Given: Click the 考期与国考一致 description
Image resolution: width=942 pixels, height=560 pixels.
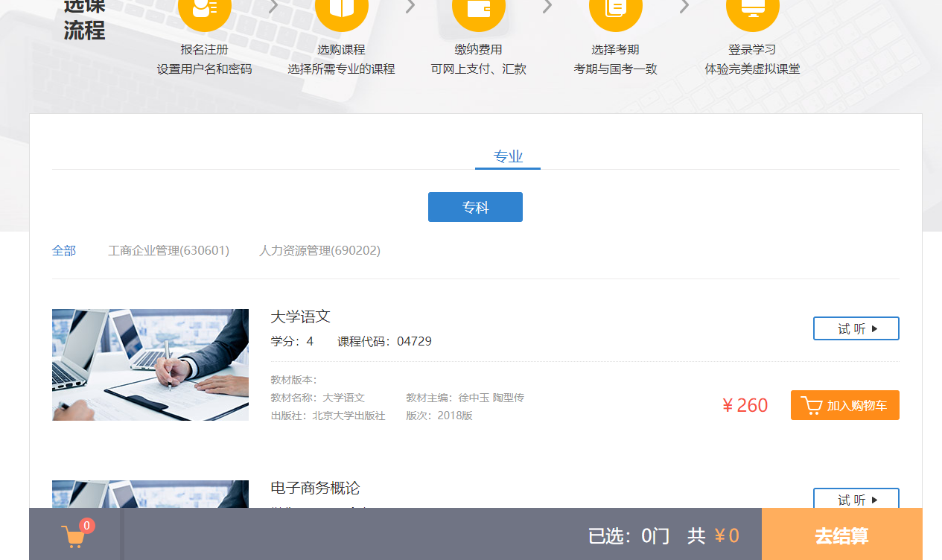Looking at the screenshot, I should point(616,69).
